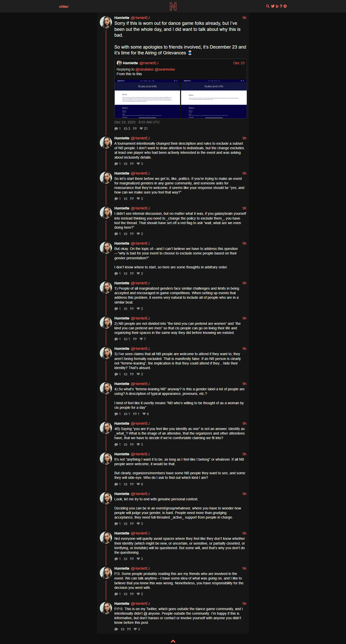The width and height of the screenshot is (346, 644).
Task: Click Hamlette's avatar on the first tweet
Action: [x=106, y=22]
